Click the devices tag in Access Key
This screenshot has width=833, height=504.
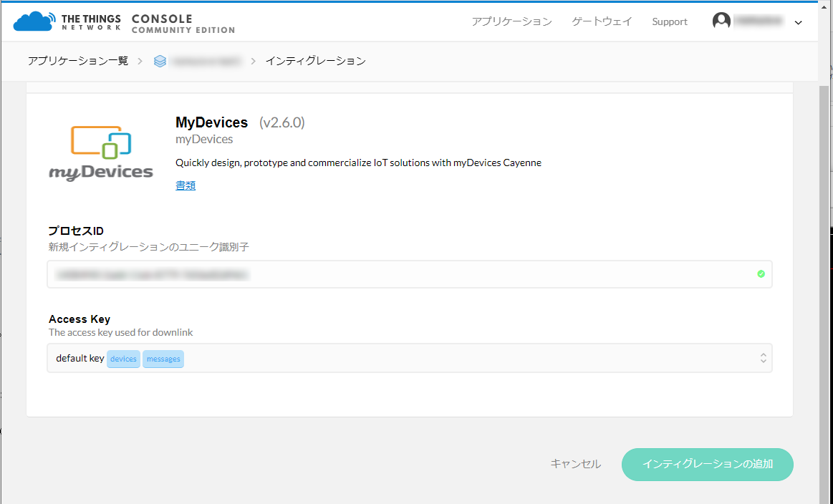click(x=123, y=359)
